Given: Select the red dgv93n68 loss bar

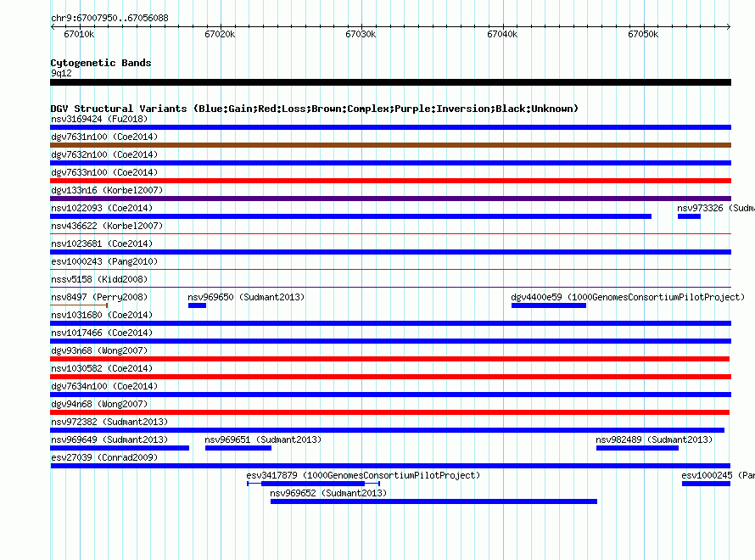Looking at the screenshot, I should (389, 359).
